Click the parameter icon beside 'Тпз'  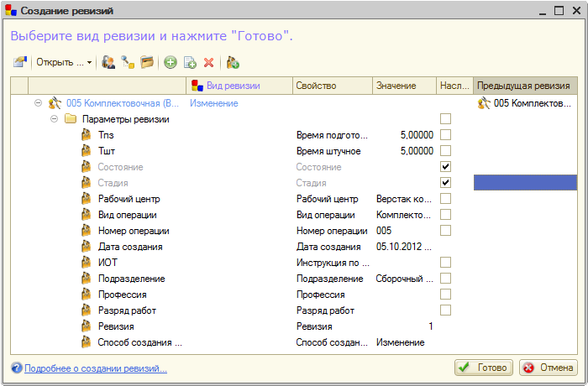[x=87, y=134]
